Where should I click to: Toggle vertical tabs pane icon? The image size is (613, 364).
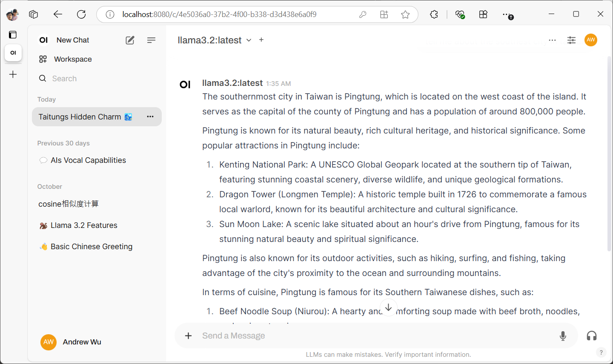point(13,35)
